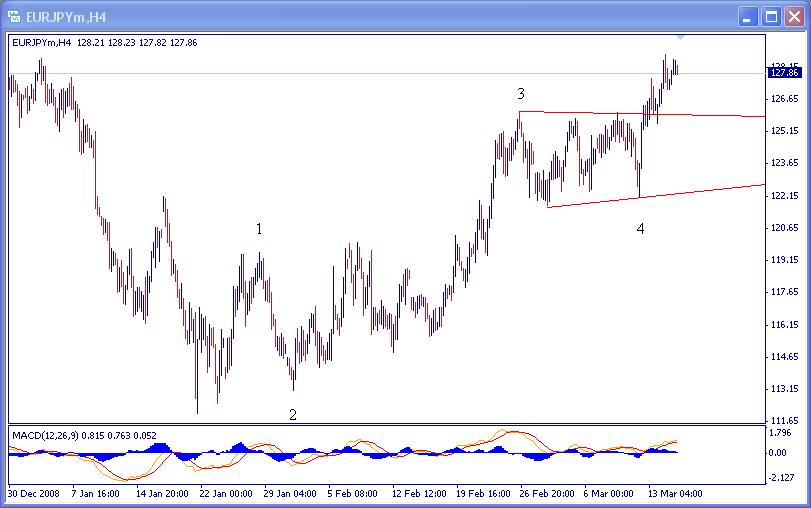
Task: Click the wave label 1
Action: (259, 229)
